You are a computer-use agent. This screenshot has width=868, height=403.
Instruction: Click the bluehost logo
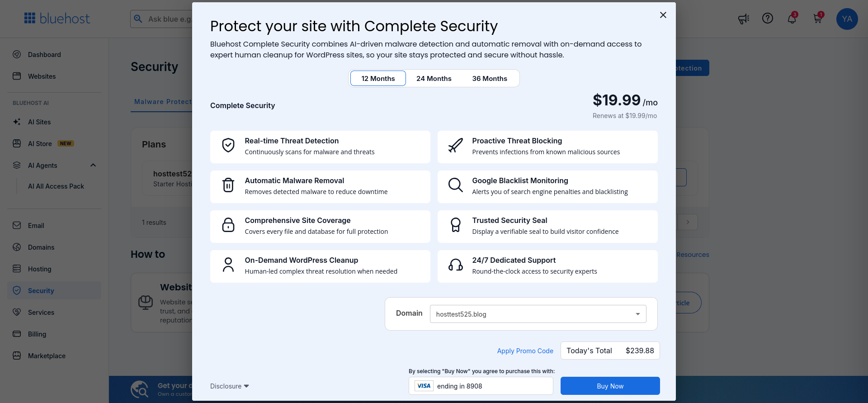tap(57, 19)
